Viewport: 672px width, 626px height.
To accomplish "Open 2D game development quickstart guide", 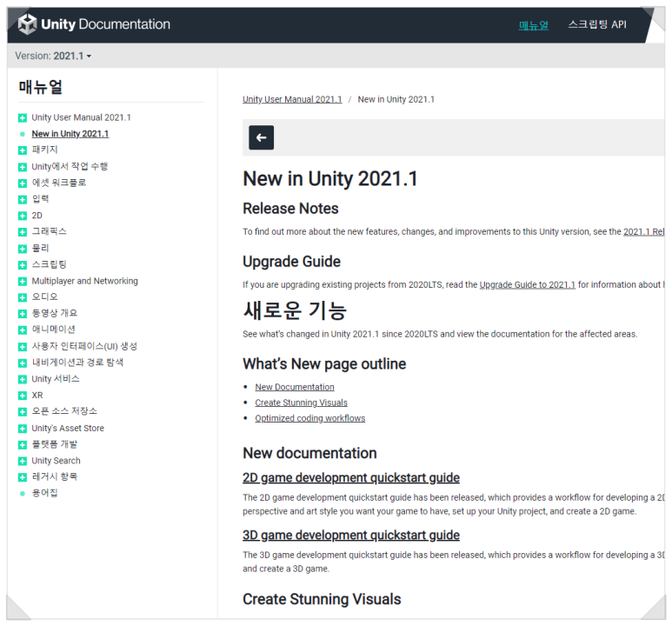I will click(x=351, y=477).
